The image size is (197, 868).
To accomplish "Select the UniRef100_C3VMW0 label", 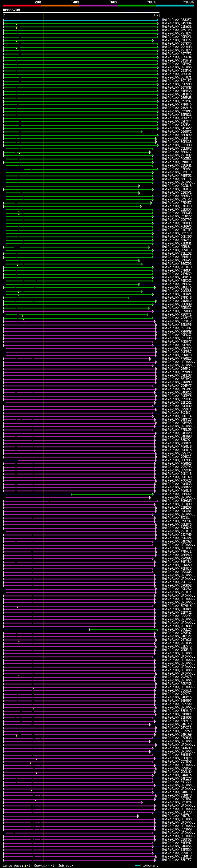I will 177,311.
